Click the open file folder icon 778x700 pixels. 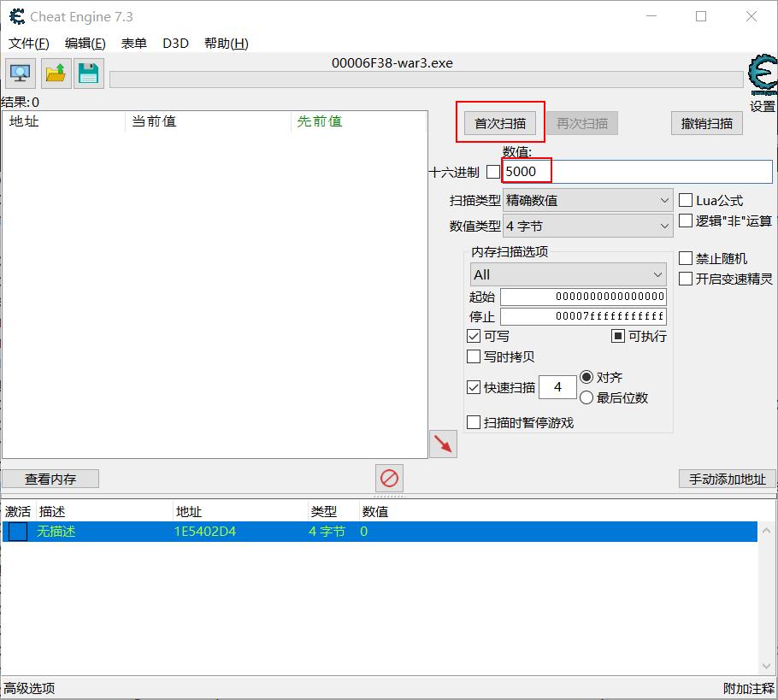coord(56,74)
